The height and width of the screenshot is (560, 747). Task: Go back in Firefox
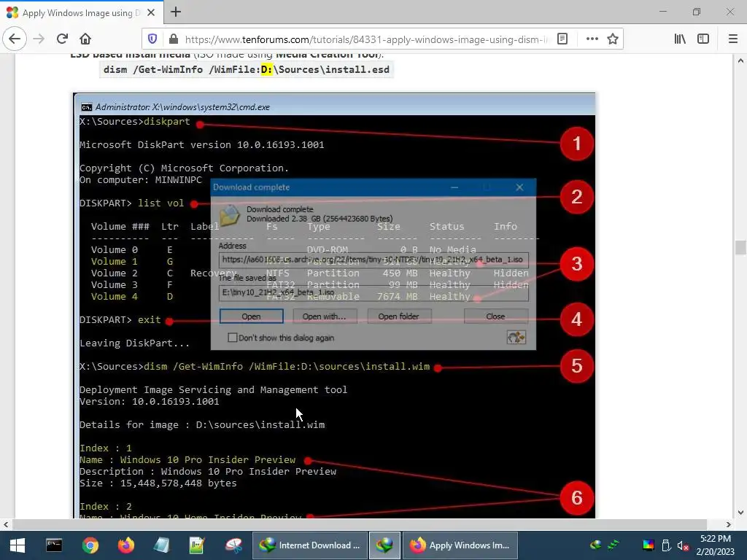click(x=15, y=39)
